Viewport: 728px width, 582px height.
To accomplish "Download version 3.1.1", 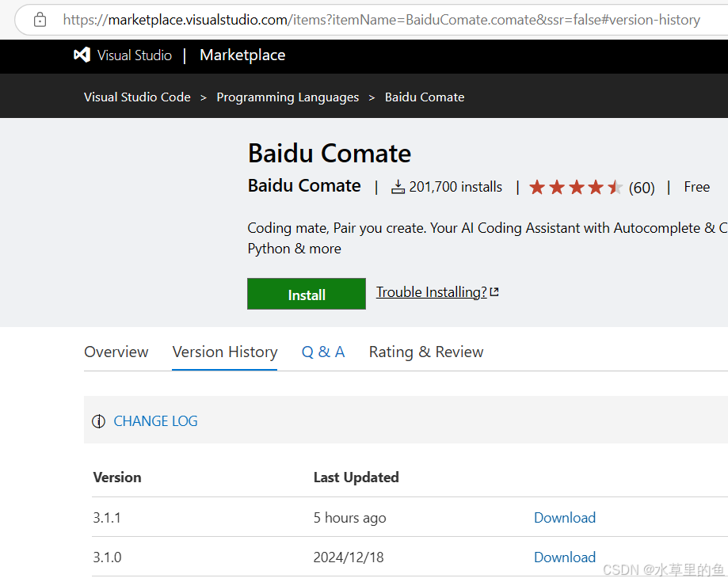I will (x=565, y=518).
